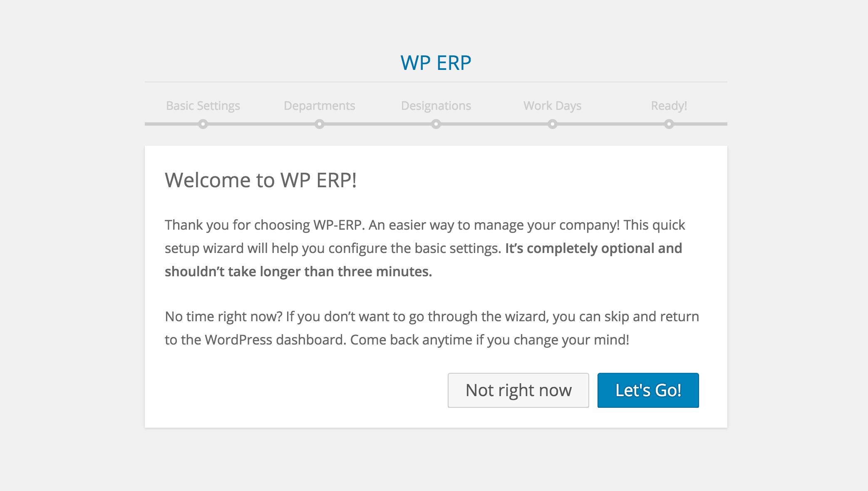Open the Work Days step label

pos(552,106)
